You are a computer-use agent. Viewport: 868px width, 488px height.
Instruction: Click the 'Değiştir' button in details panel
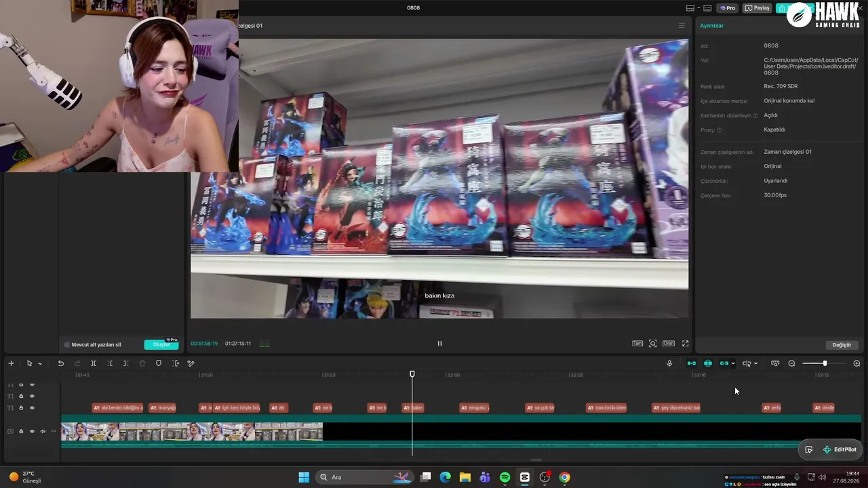point(842,345)
